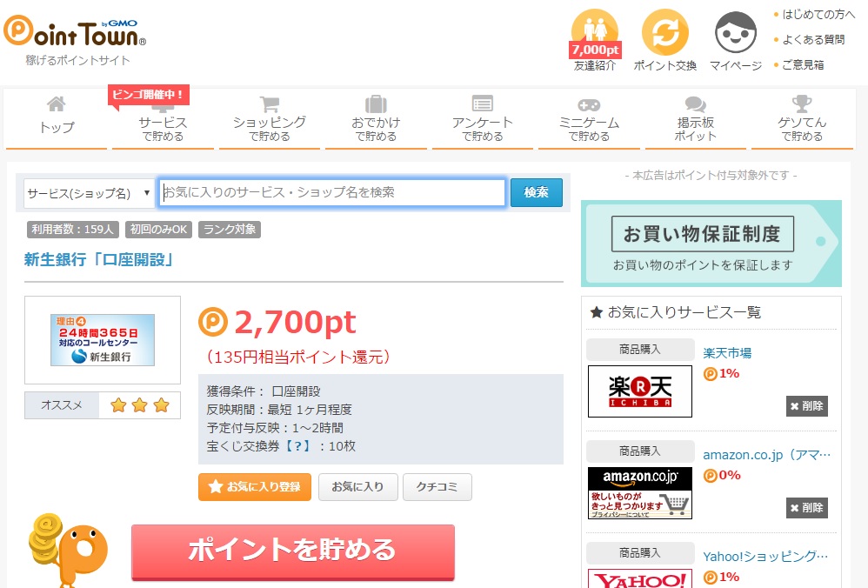868x588 pixels.
Task: Click ポイントを貯める button
Action: point(293,551)
